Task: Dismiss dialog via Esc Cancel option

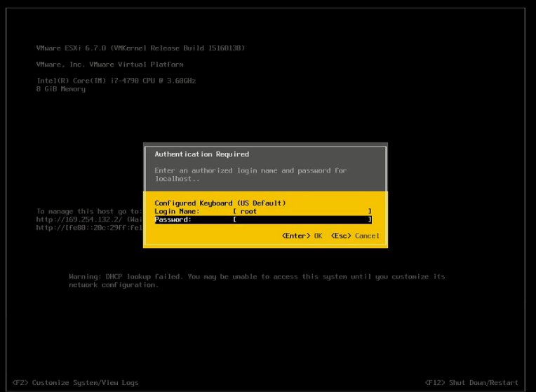Action: (x=355, y=236)
